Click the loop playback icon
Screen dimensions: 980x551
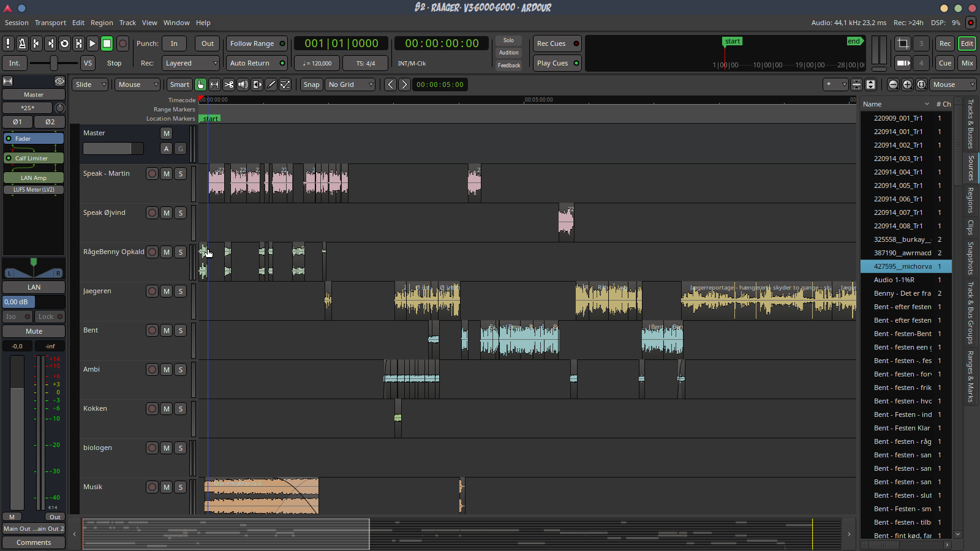pos(64,43)
